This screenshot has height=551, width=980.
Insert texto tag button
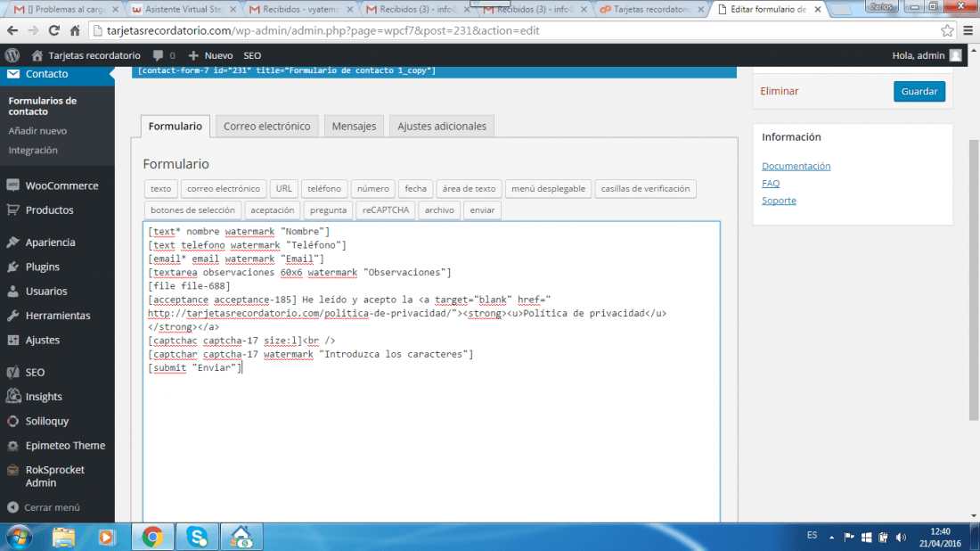click(x=160, y=188)
